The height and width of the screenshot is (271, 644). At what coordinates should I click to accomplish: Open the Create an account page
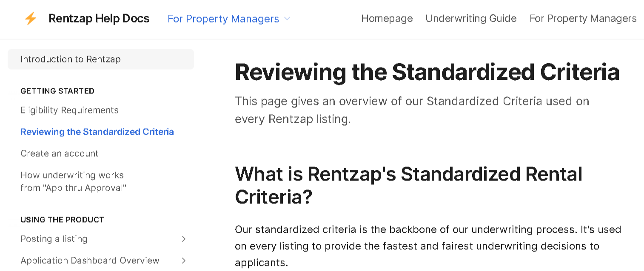[x=60, y=154]
